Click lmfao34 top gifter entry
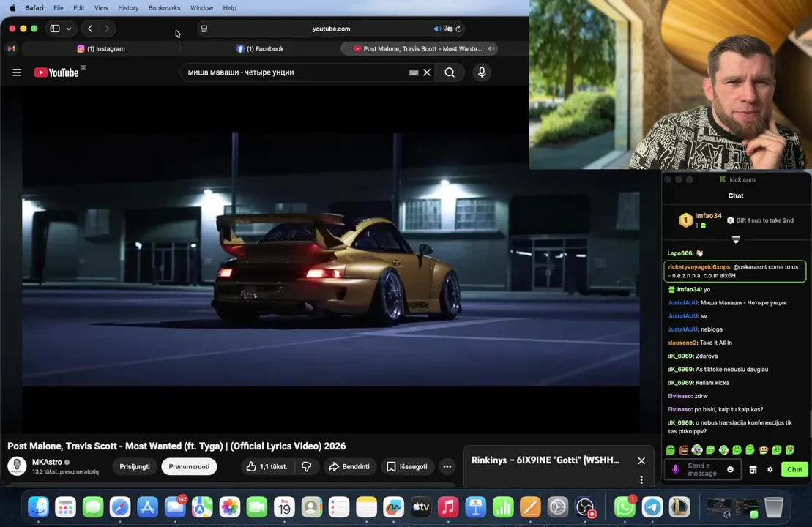The height and width of the screenshot is (527, 812). (x=701, y=220)
